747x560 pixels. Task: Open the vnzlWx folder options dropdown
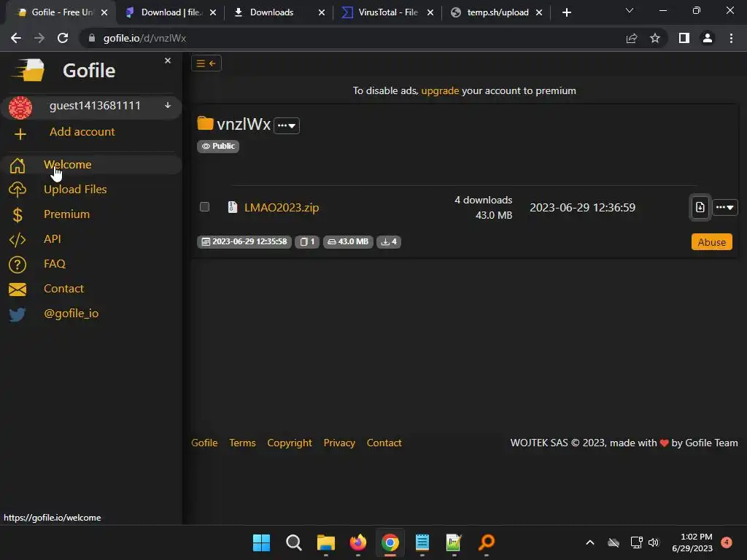click(x=287, y=125)
